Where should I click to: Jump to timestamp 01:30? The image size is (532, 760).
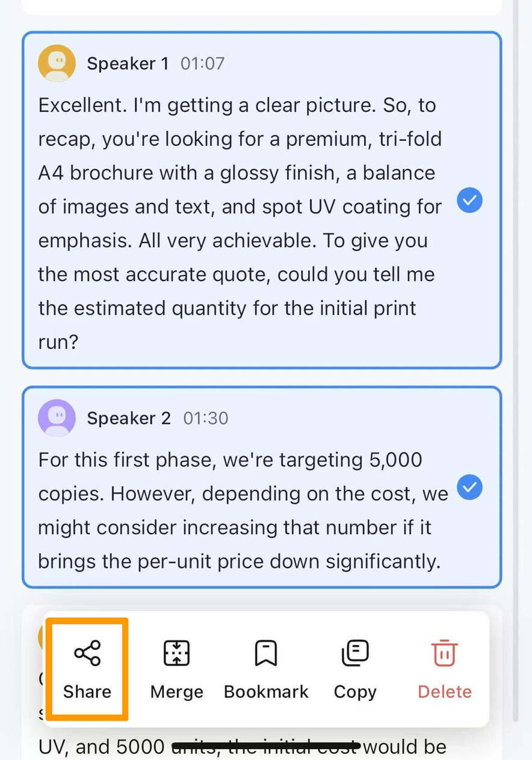(x=206, y=418)
